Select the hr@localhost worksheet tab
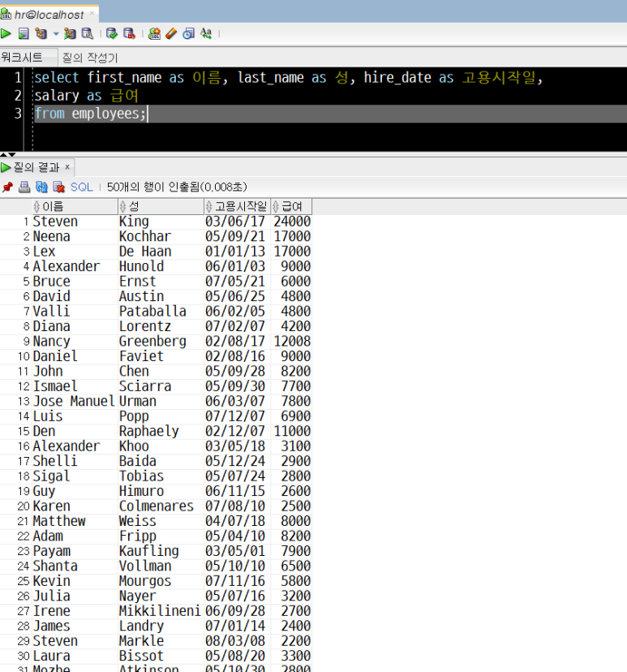Image resolution: width=627 pixels, height=672 pixels. pyautogui.click(x=48, y=15)
